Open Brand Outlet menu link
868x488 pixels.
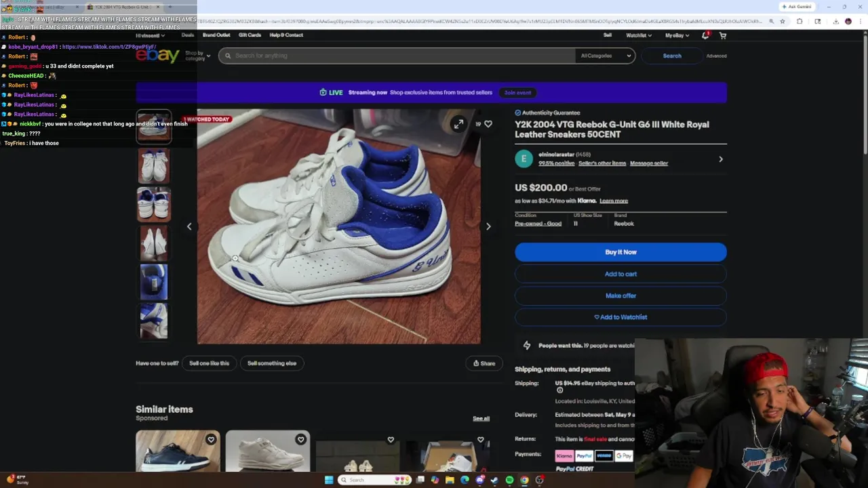[216, 35]
